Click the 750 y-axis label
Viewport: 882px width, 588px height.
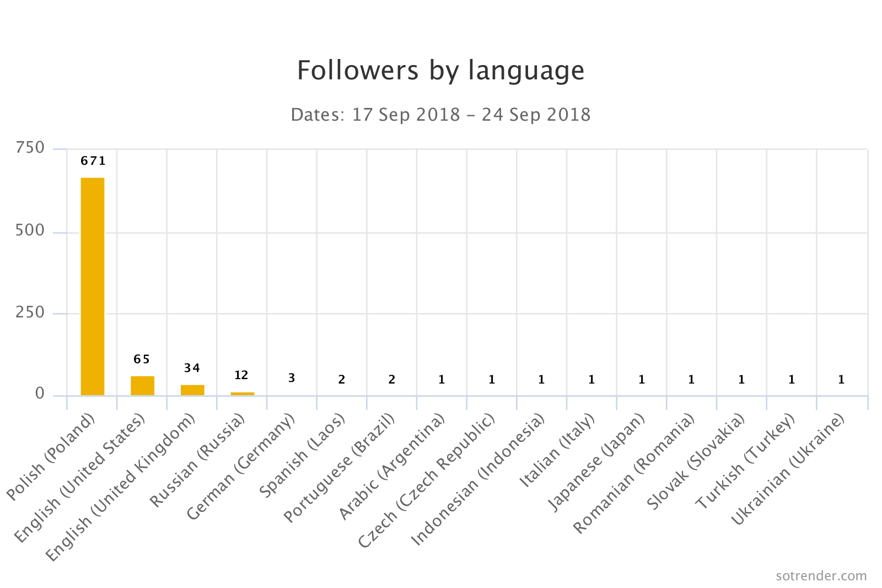tap(30, 148)
